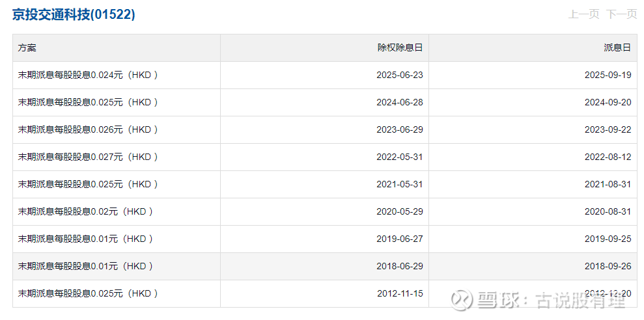Viewport: 644px width, 320px height.
Task: Click the 2018-06-29 ex-dividend date cell
Action: [399, 266]
